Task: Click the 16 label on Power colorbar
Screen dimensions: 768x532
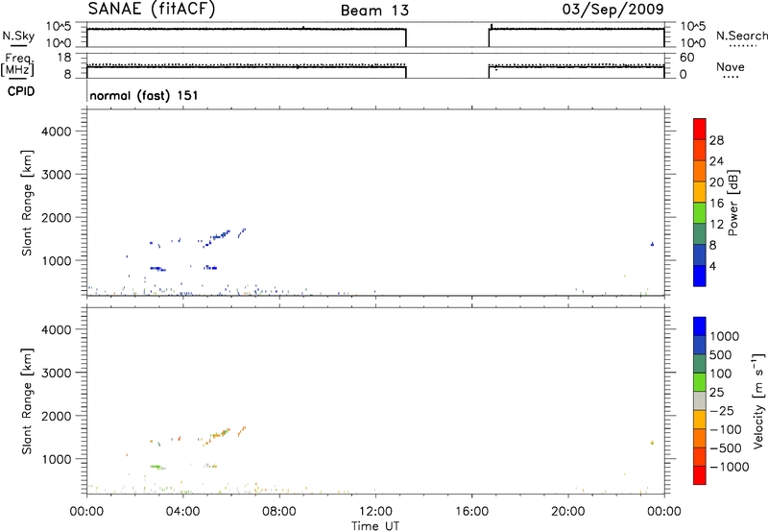Action: click(716, 204)
